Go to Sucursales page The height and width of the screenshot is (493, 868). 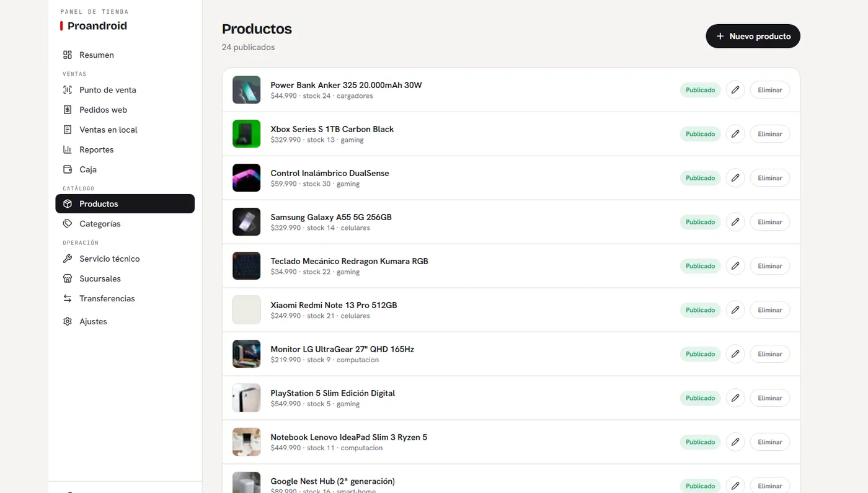click(x=125, y=278)
